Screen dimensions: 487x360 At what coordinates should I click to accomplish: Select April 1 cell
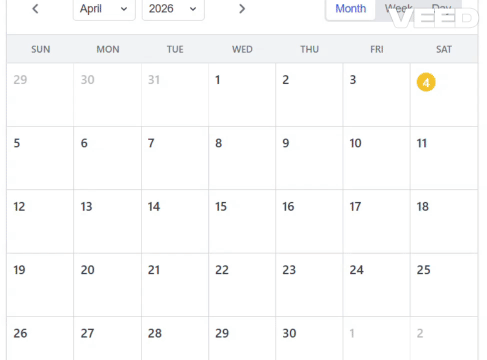[x=242, y=95]
